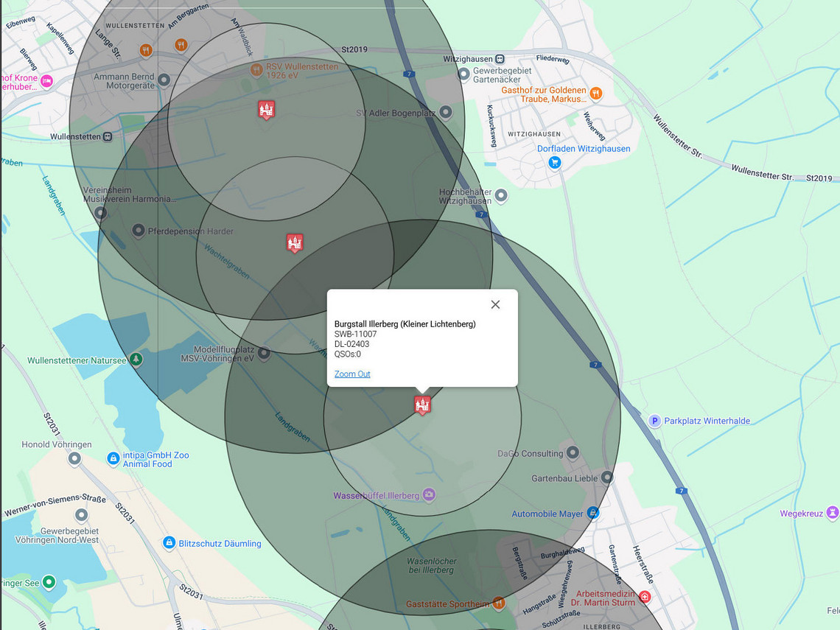Select reference SWB-11007 in popup
840x630 pixels.
coord(356,334)
